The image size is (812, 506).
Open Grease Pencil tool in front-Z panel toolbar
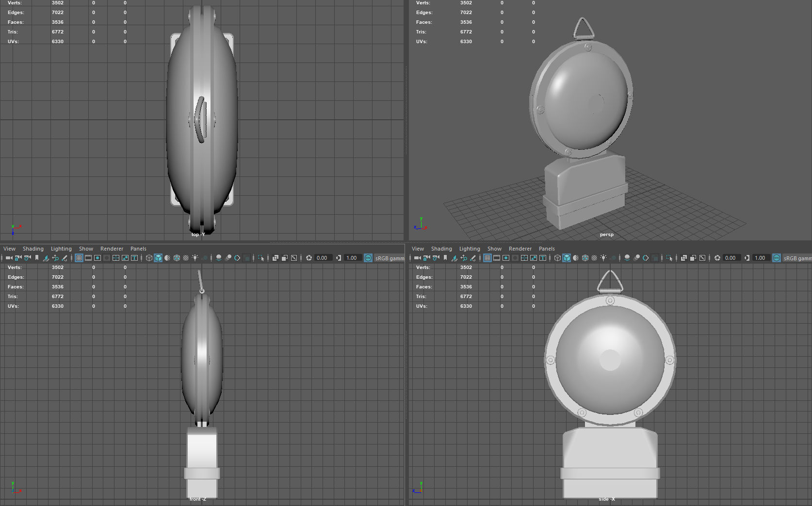tap(64, 258)
